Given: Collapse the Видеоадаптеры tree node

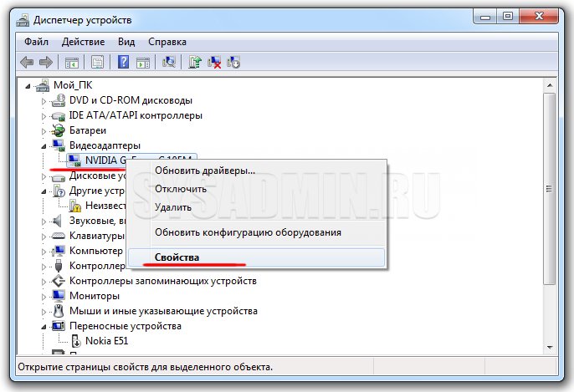Looking at the screenshot, I should 44,145.
